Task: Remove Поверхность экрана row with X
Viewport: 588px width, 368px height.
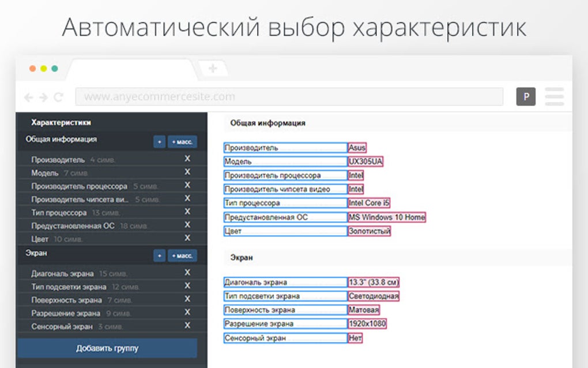Action: (187, 299)
